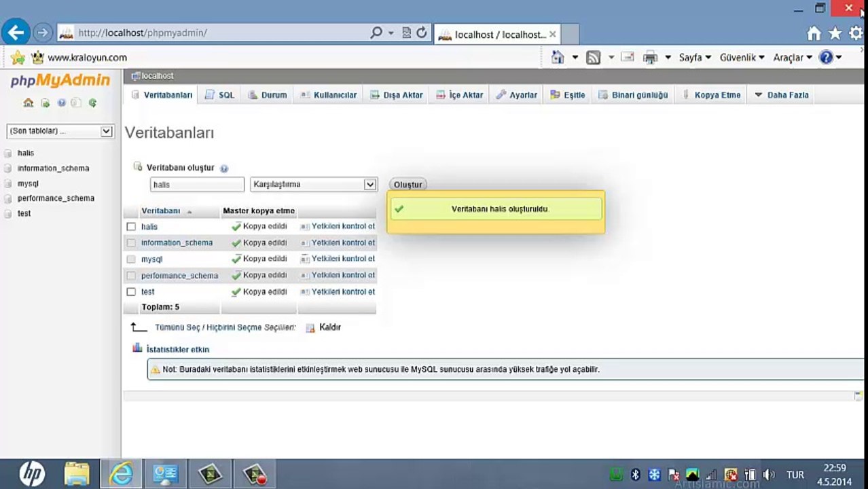Open the Eşitle tab
Screen dimensions: 868x489
coord(568,95)
